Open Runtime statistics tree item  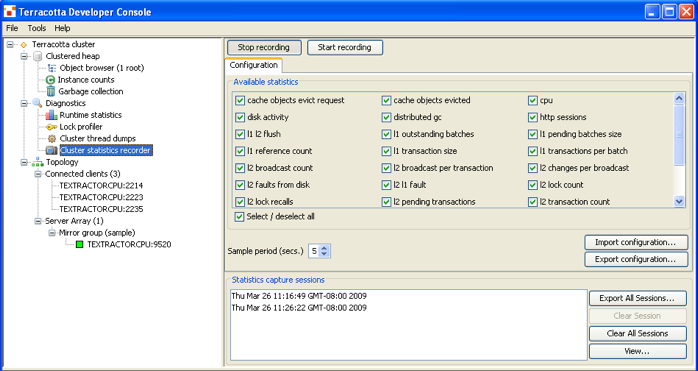point(90,115)
